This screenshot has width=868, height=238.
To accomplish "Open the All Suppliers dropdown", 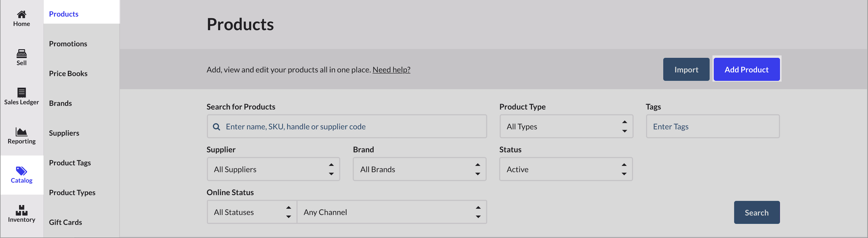I will [x=273, y=169].
